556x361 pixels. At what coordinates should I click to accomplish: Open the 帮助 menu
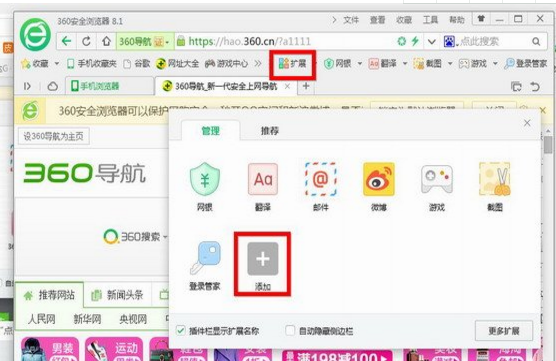tap(457, 20)
